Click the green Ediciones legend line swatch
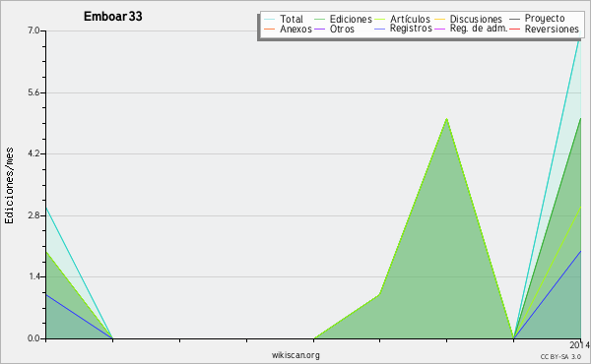Screen dimensions: 591x364 pos(319,20)
